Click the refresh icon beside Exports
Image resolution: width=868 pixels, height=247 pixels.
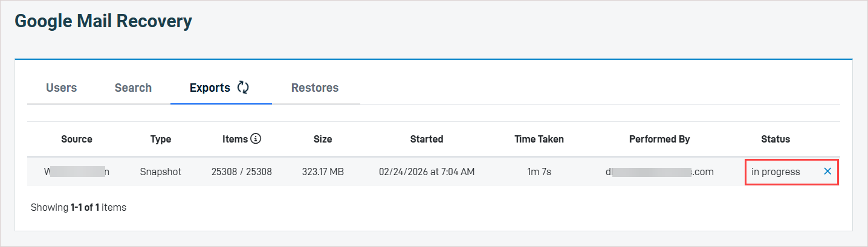point(243,88)
